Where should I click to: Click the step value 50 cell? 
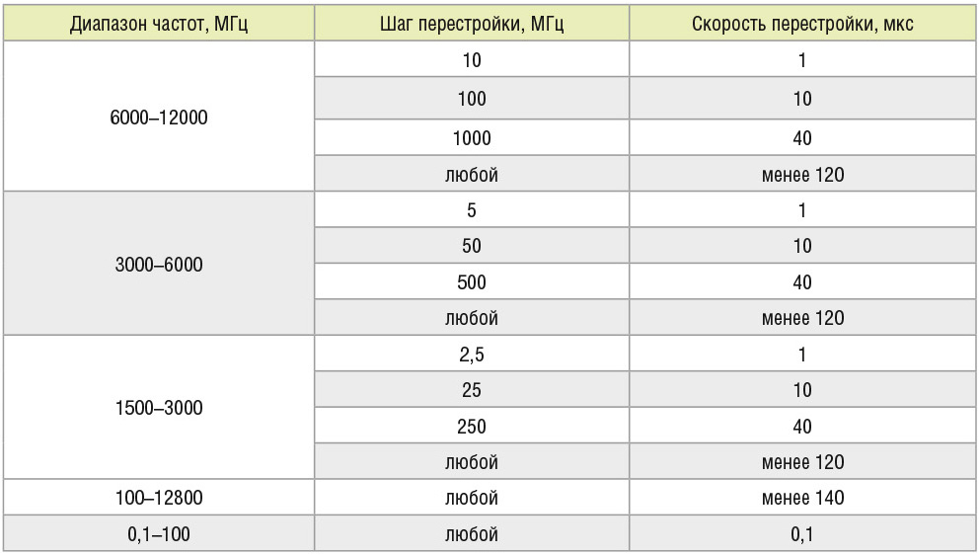(x=471, y=246)
